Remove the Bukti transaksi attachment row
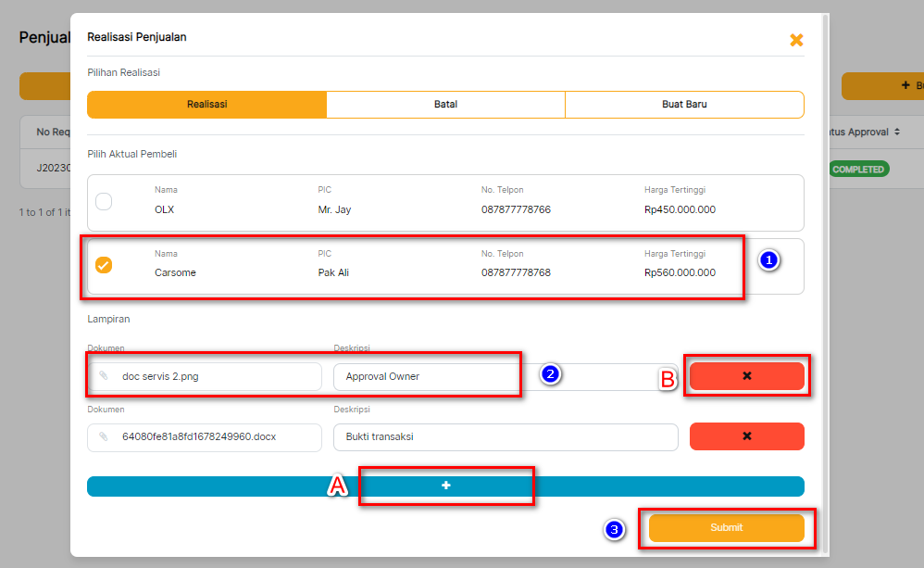The height and width of the screenshot is (568, 924). click(746, 436)
